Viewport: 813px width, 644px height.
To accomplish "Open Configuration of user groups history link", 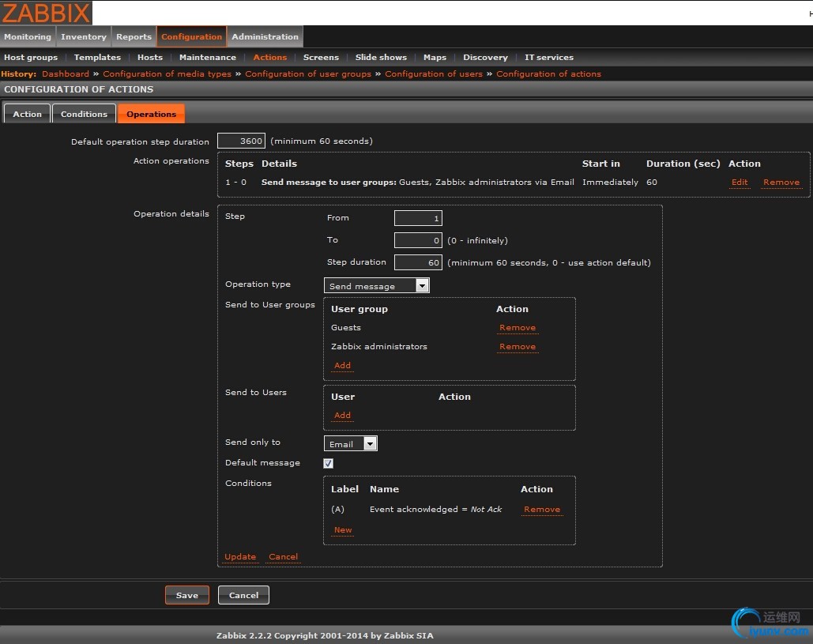I will click(x=308, y=73).
